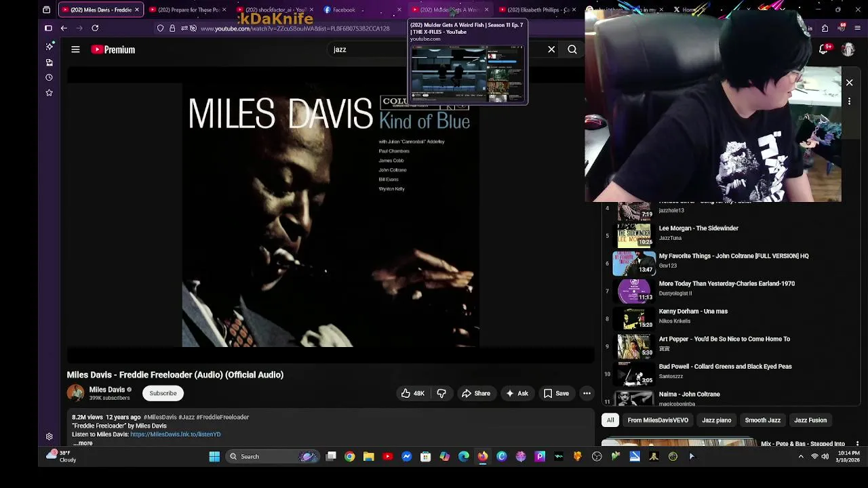Open Chrome from the taskbar
Viewport: 868px width, 488px height.
click(349, 457)
